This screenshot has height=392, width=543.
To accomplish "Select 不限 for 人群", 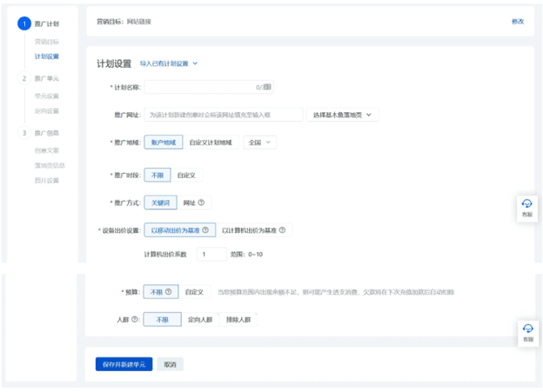I will coord(163,319).
